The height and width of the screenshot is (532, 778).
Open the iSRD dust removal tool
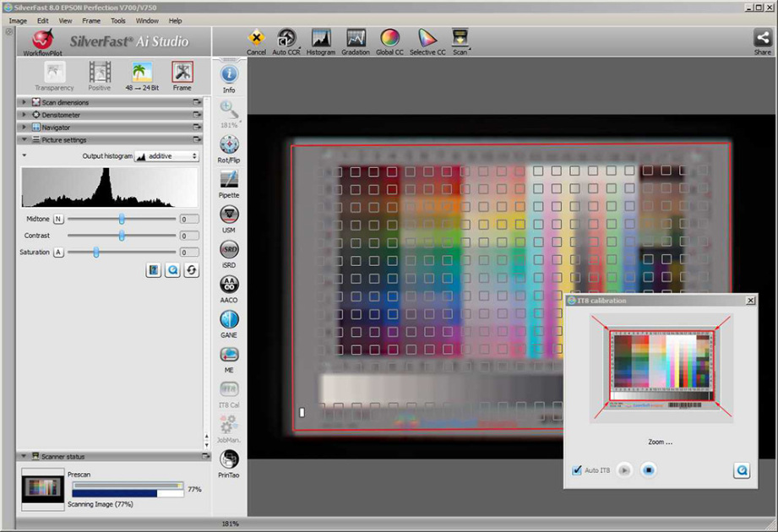[x=229, y=250]
